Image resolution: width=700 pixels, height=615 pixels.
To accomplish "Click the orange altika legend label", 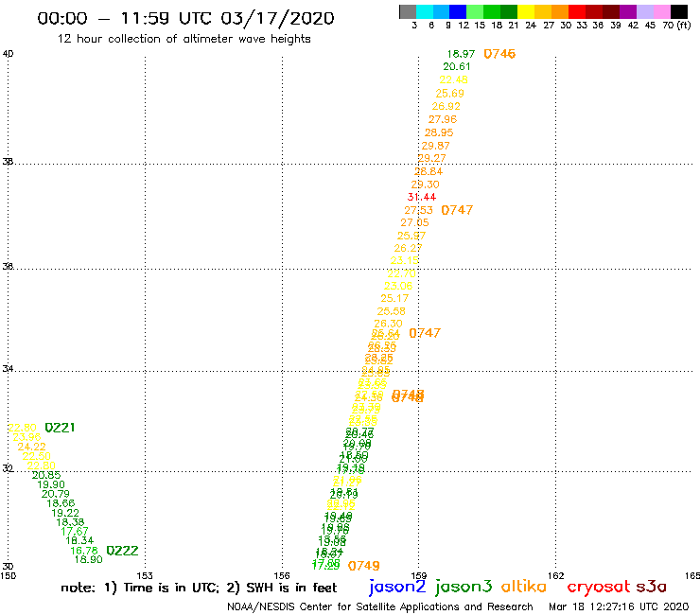I will coord(524,587).
